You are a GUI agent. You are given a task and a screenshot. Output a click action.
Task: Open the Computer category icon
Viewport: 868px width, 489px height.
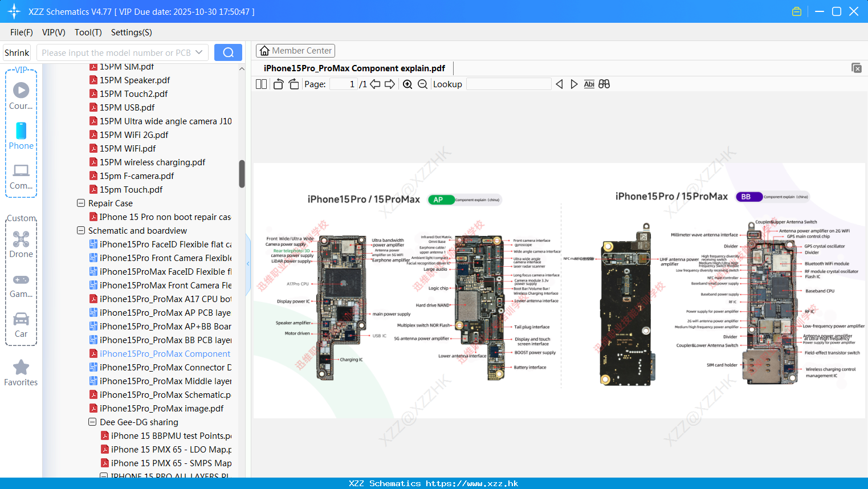(21, 176)
